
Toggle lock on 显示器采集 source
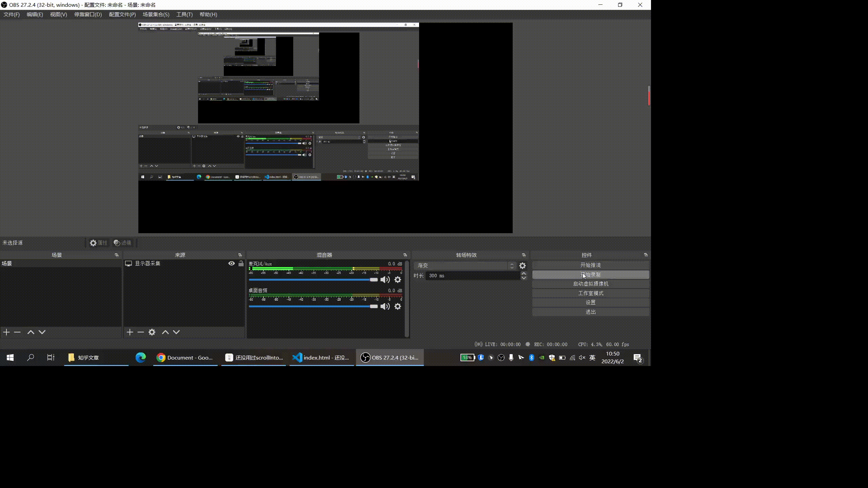[241, 263]
